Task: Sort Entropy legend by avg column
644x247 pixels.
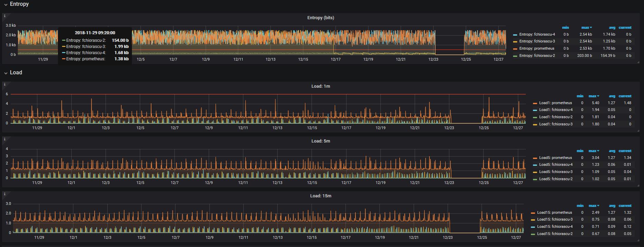Action: (612, 27)
